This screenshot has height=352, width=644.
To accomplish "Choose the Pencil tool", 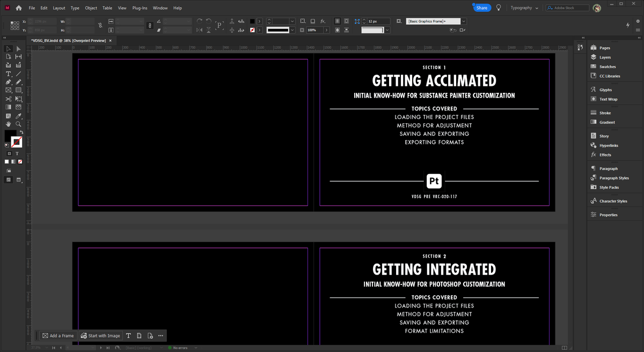I will 18,82.
